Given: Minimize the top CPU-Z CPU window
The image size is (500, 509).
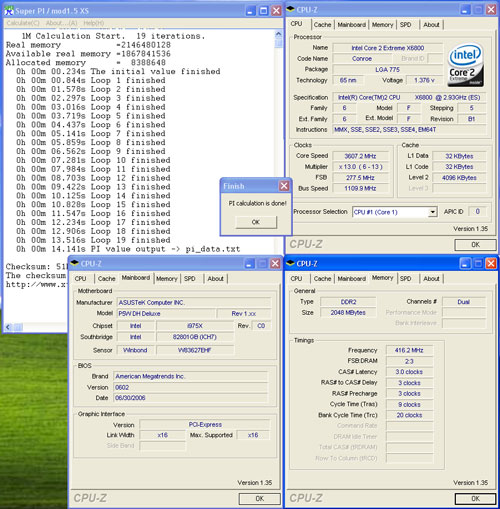Looking at the screenshot, I should point(465,10).
